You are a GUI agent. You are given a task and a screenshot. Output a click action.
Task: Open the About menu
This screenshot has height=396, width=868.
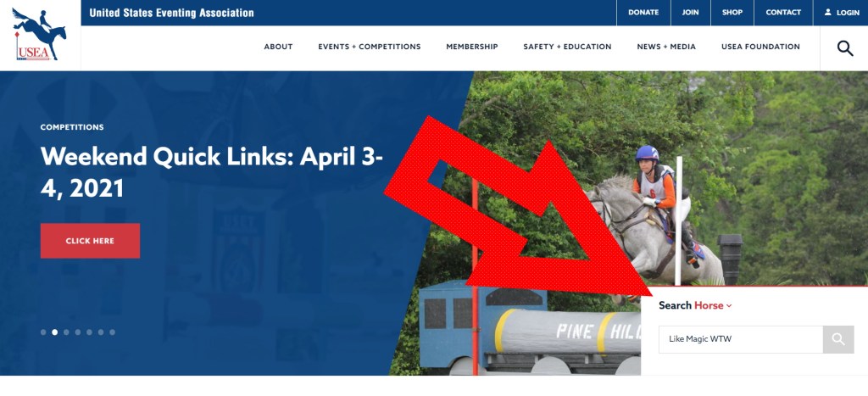point(278,47)
